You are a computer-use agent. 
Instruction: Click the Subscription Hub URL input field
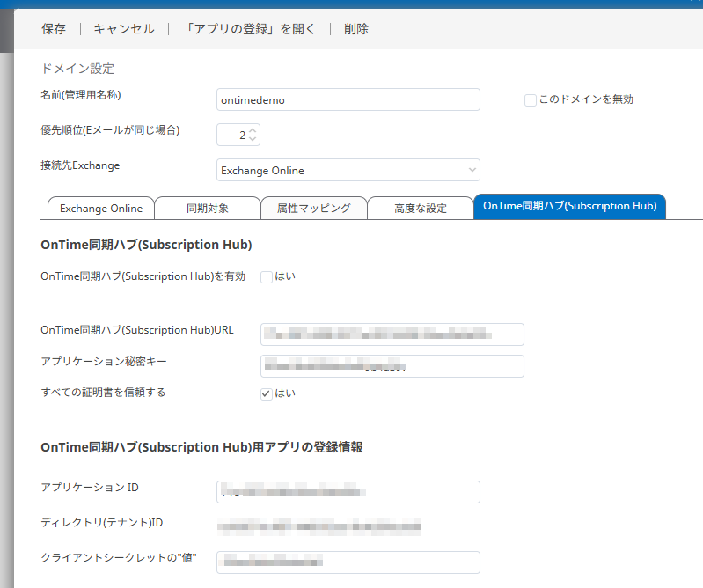pos(392,334)
